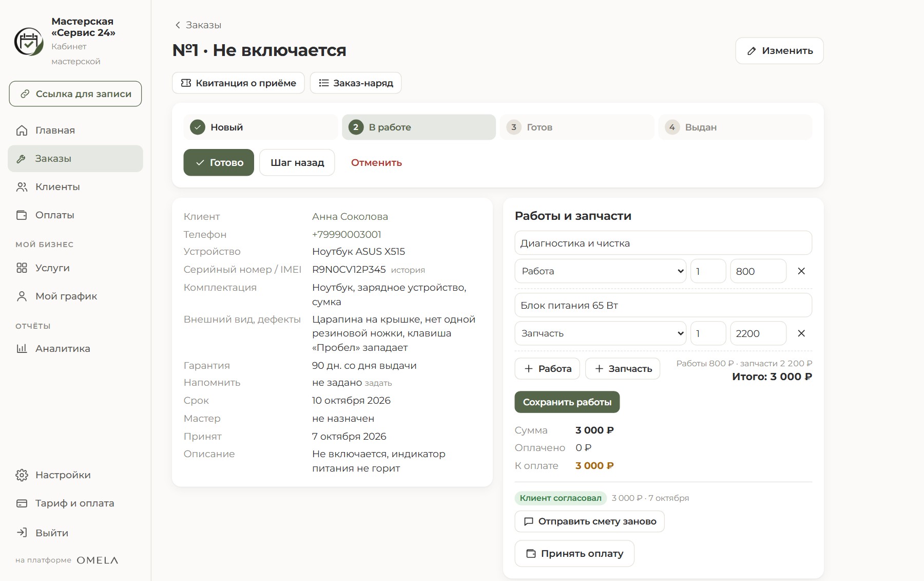Click the Мастерская «Сервис 24» logo icon
This screenshot has width=924, height=581.
29,42
